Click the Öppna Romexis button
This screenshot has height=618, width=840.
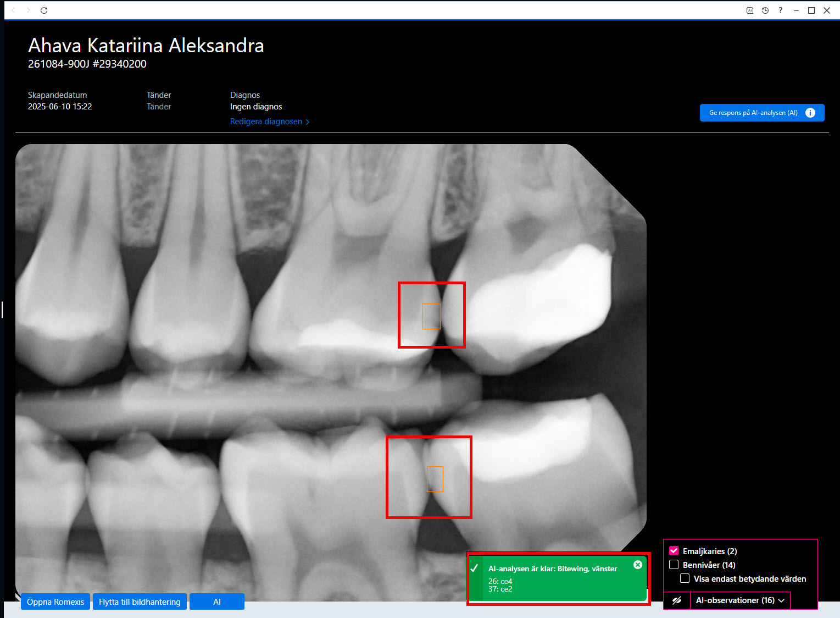click(55, 602)
